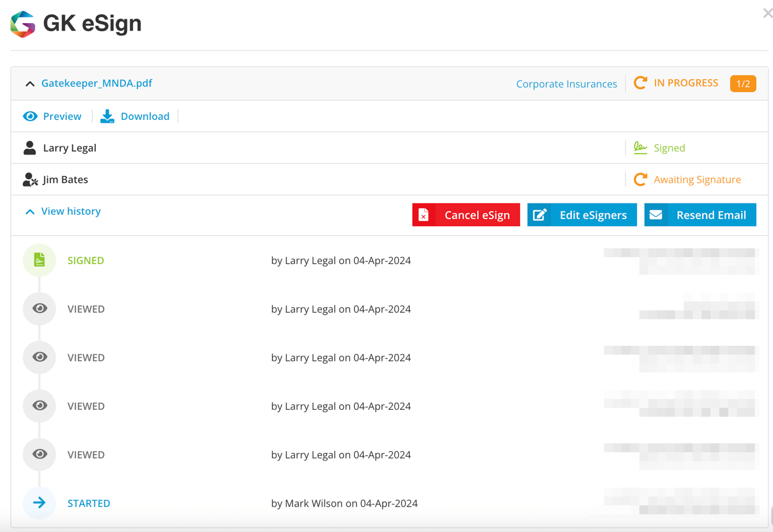This screenshot has width=773, height=532.
Task: Select the Jim Bates signer row
Action: pos(65,179)
